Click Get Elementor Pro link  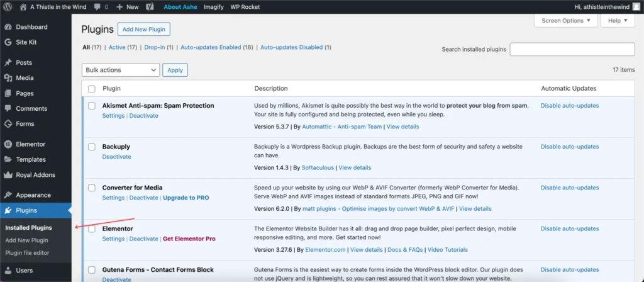click(189, 239)
